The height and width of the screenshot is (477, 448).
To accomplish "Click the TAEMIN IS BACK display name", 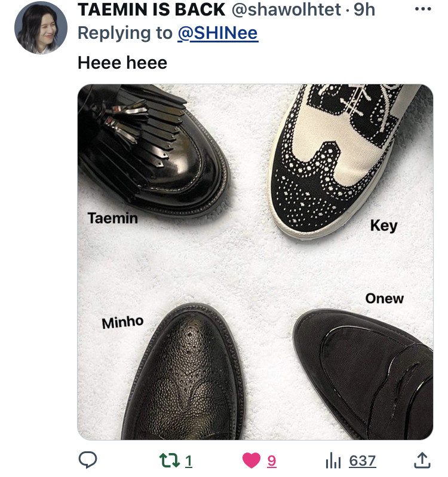I will click(151, 10).
